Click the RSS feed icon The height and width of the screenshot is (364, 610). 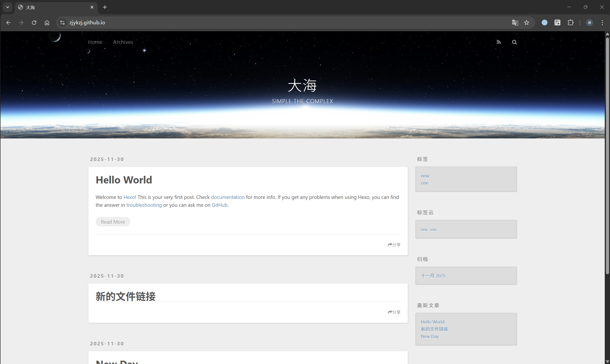[x=498, y=42]
